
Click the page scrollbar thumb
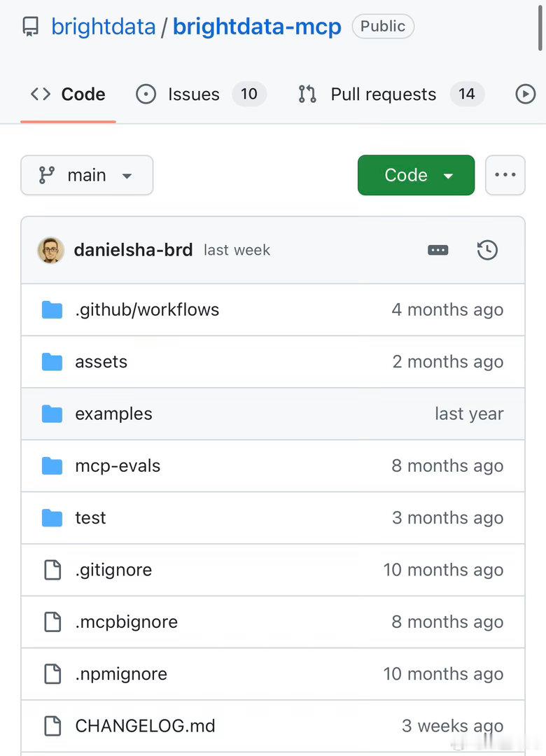540,27
